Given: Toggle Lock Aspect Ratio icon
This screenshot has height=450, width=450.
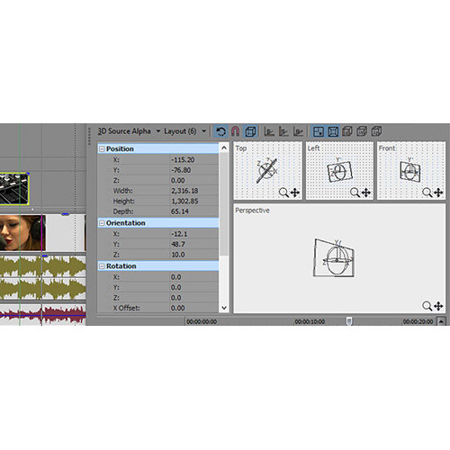Looking at the screenshot, I should coord(318,131).
